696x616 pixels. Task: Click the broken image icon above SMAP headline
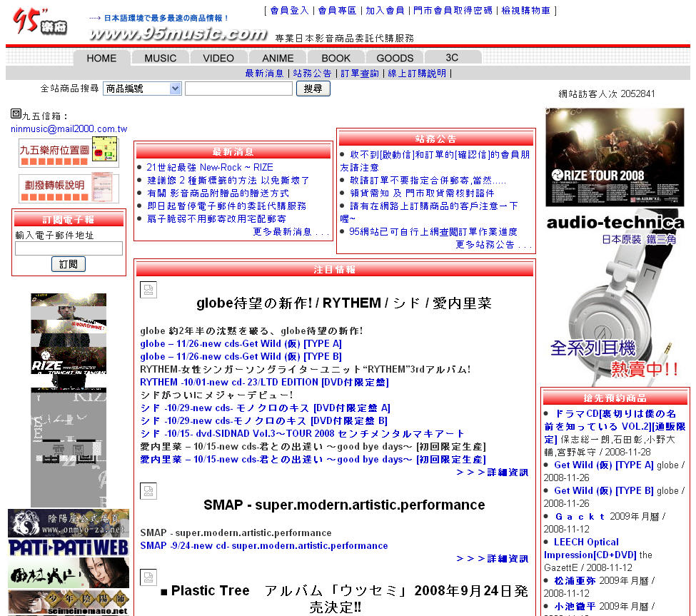[148, 491]
